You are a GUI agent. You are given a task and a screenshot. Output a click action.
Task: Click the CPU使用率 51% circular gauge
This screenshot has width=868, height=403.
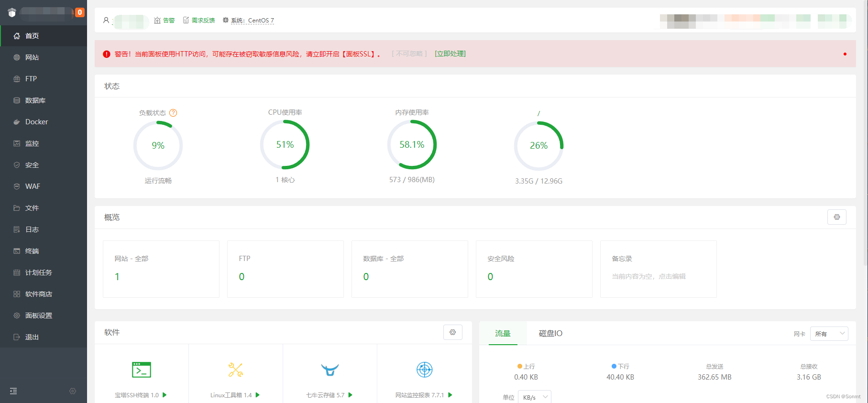click(x=285, y=145)
